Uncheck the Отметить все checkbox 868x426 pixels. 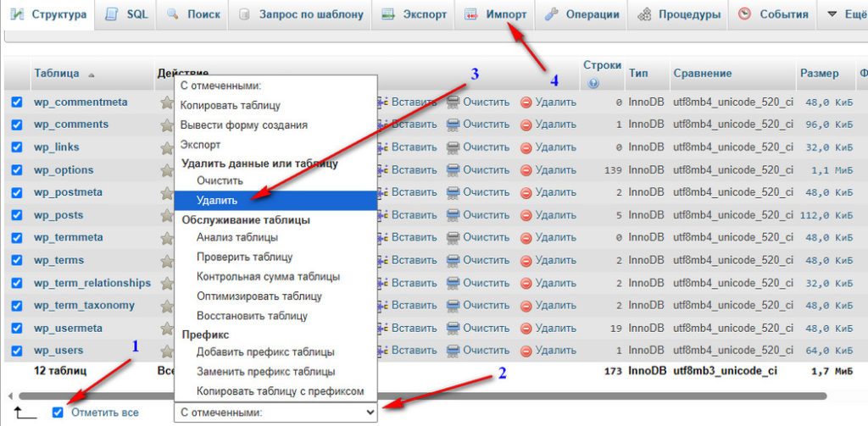58,412
